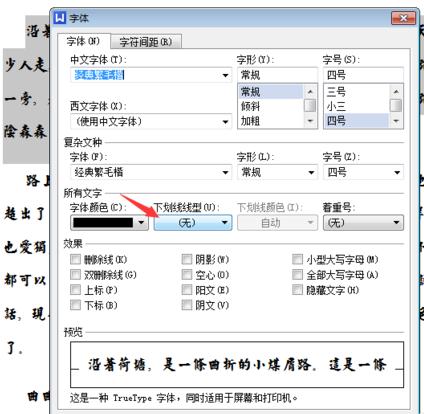Click the black 字体颜色 swatch

103,222
